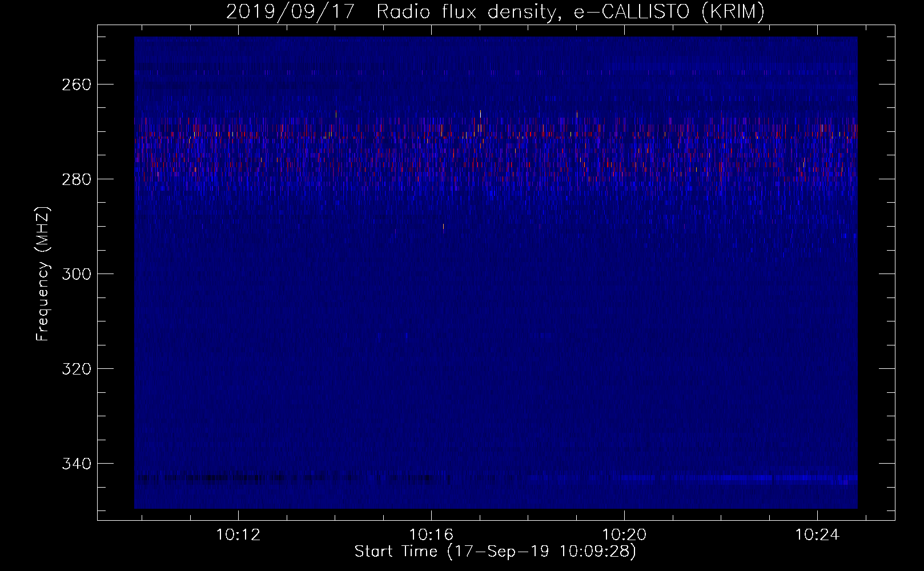Click the 'Start Time (17-Sep-19 10:09:28)' label
Image resolution: width=924 pixels, height=571 pixels.
(495, 552)
